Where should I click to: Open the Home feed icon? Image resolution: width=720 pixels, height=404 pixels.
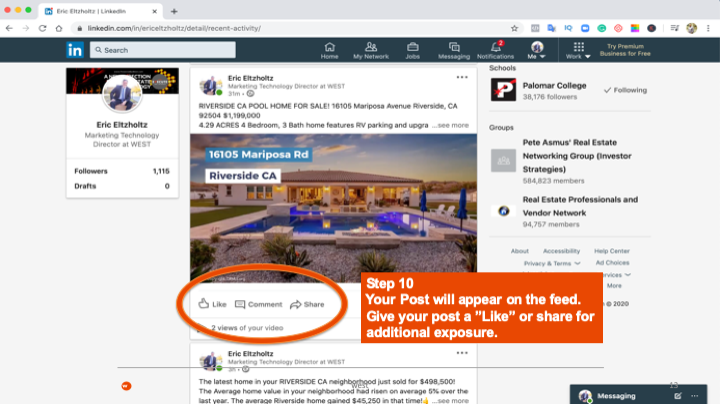click(x=329, y=50)
